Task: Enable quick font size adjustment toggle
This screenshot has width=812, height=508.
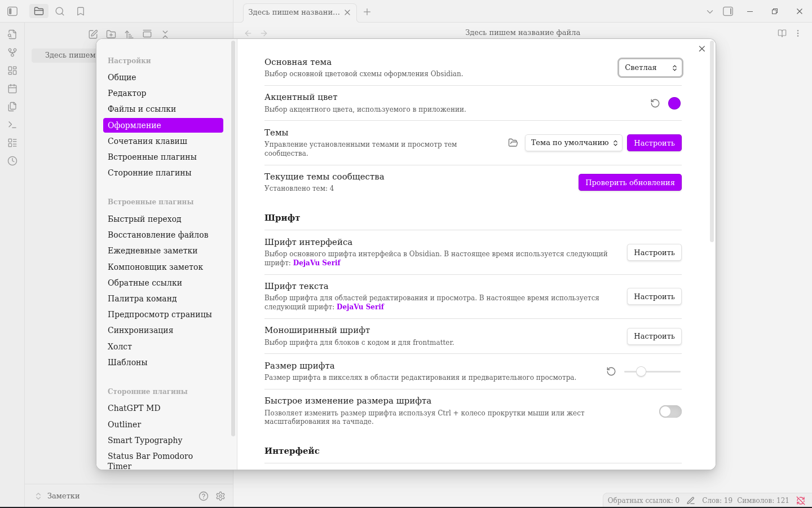Action: tap(670, 411)
